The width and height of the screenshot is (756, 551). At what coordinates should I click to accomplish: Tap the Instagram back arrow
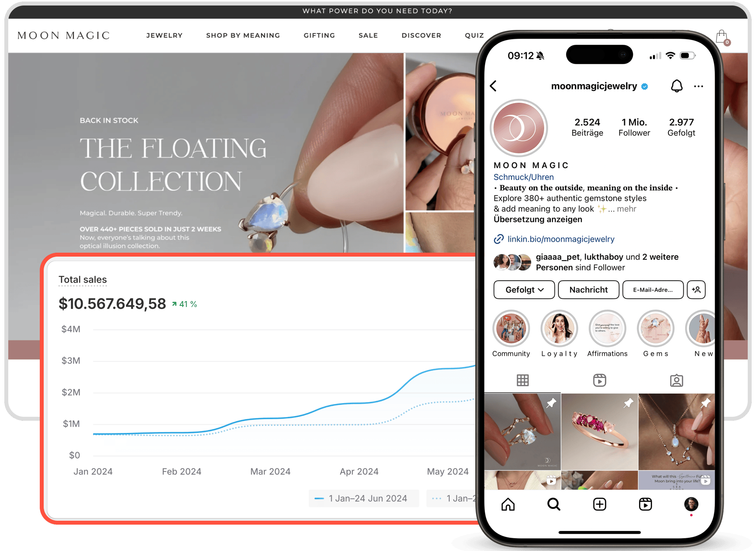coord(493,86)
